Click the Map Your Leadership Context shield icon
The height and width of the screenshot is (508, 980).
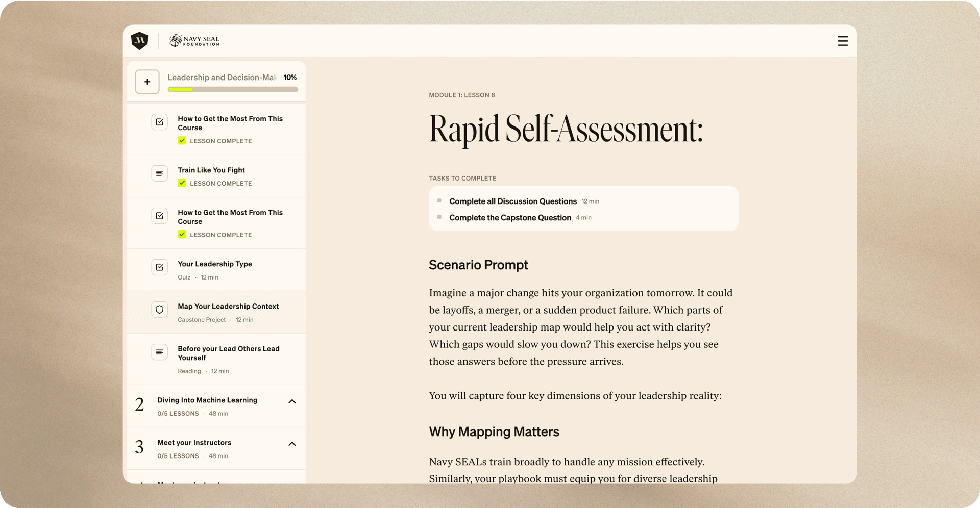[159, 309]
